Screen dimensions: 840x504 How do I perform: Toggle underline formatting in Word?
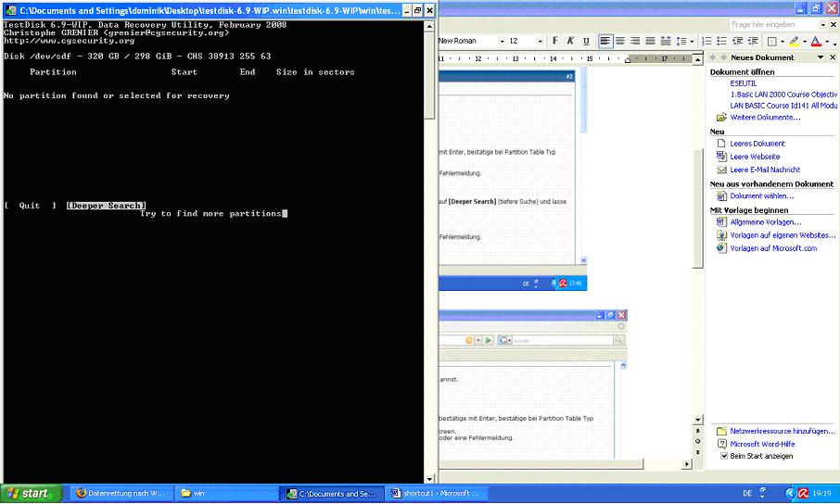coord(586,41)
